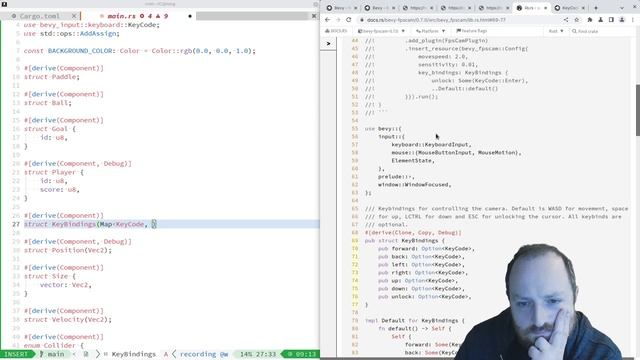The width and height of the screenshot is (640, 360).
Task: Go forward in browser history
Action: click(x=338, y=20)
